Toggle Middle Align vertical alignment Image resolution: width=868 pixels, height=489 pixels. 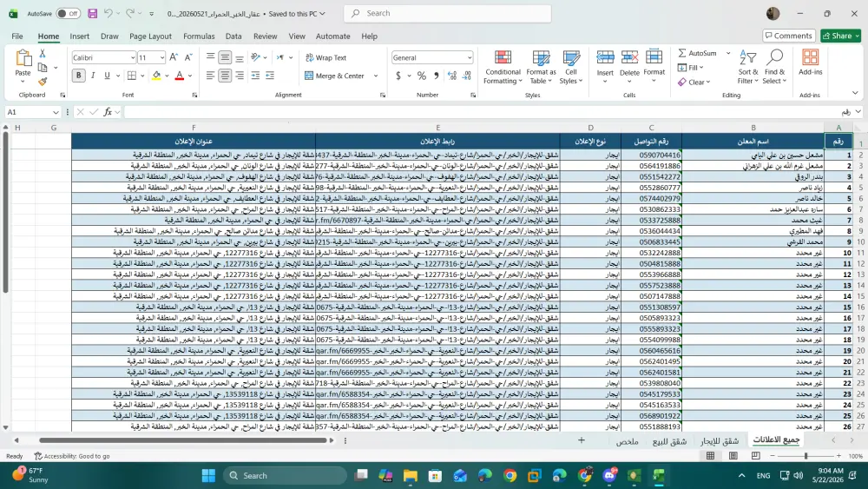pyautogui.click(x=225, y=57)
